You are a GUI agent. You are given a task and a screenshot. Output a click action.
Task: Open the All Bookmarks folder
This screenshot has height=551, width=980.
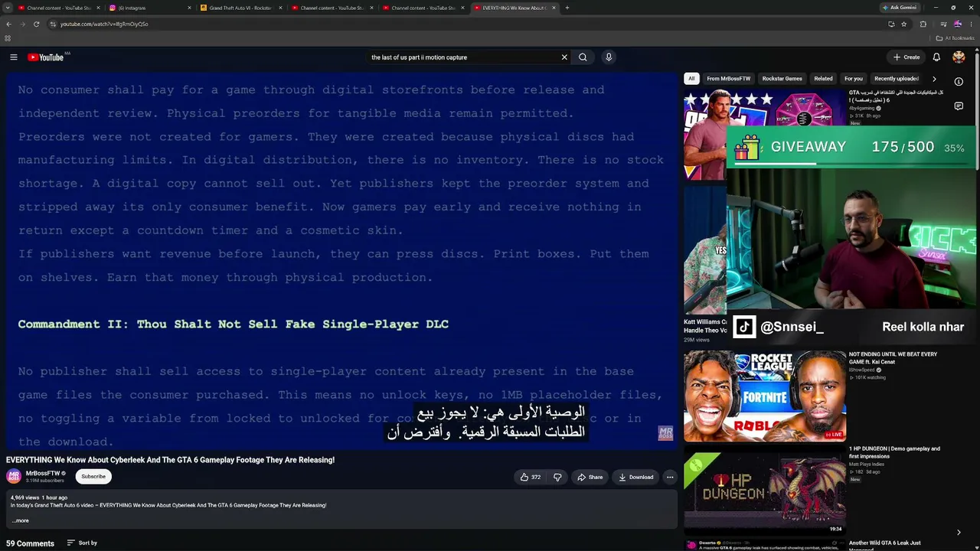[x=955, y=38]
